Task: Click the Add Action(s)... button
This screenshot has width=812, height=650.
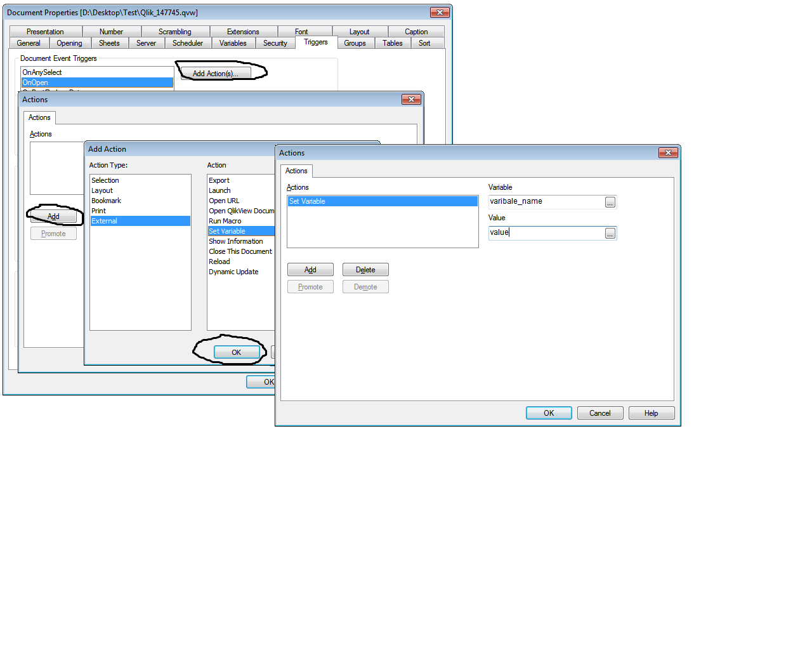Action: click(216, 74)
